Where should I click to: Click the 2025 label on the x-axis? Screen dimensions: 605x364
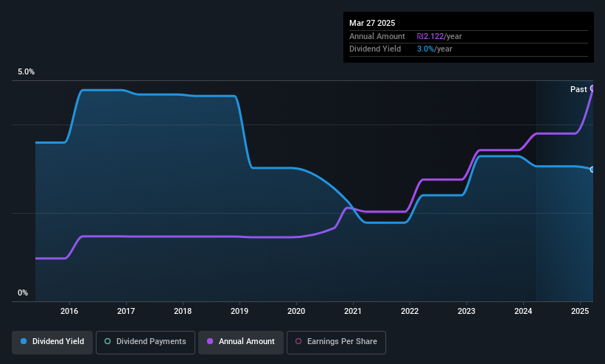(580, 311)
